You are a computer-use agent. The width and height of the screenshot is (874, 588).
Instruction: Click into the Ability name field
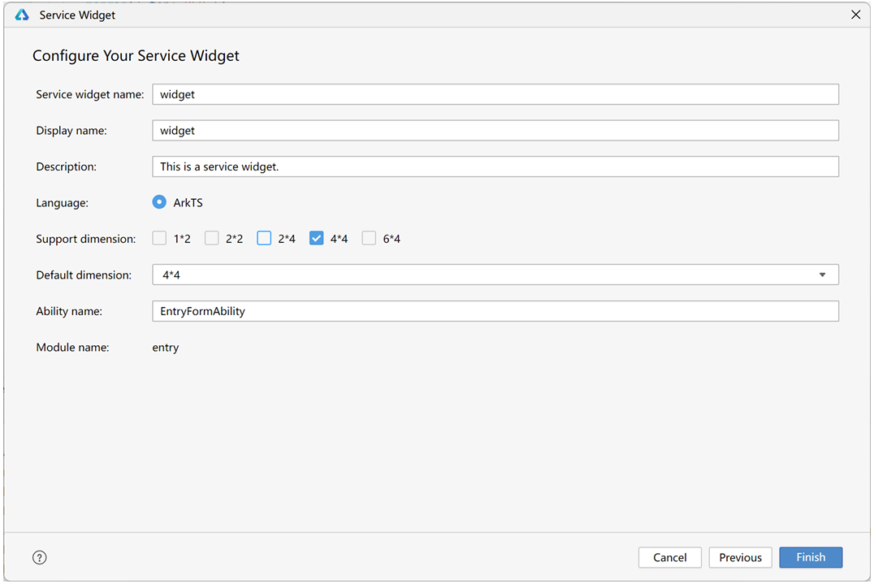[495, 311]
